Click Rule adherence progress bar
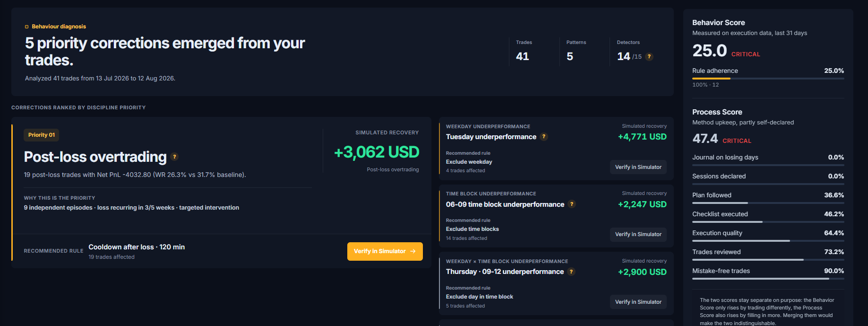Viewport: 868px width, 326px height. (x=768, y=79)
